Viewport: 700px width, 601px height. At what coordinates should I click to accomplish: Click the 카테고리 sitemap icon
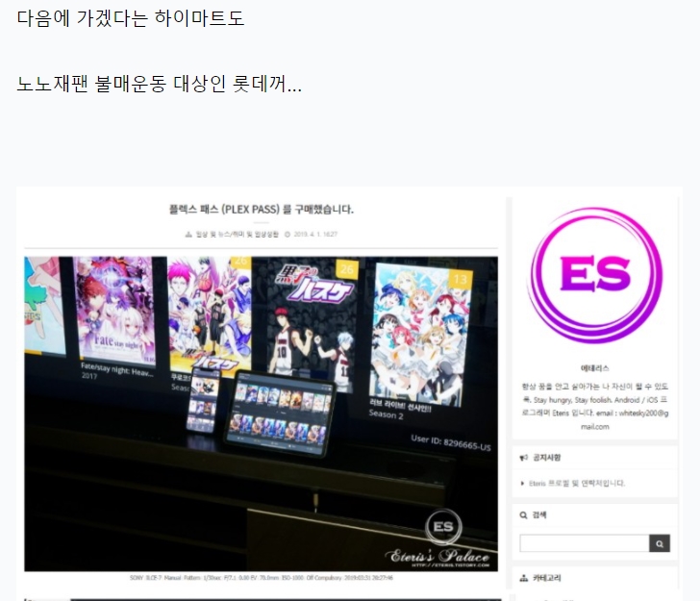[x=524, y=578]
